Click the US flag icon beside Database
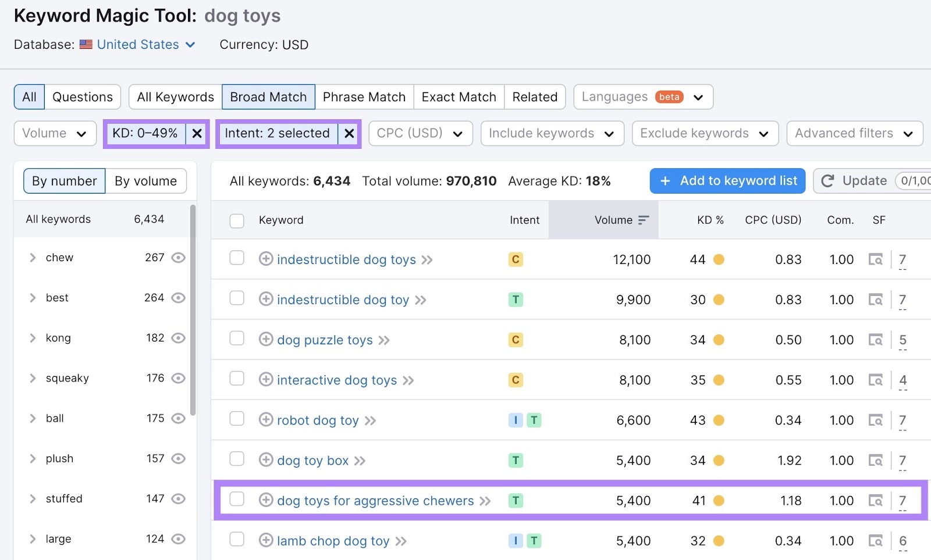The width and height of the screenshot is (931, 560). 85,44
